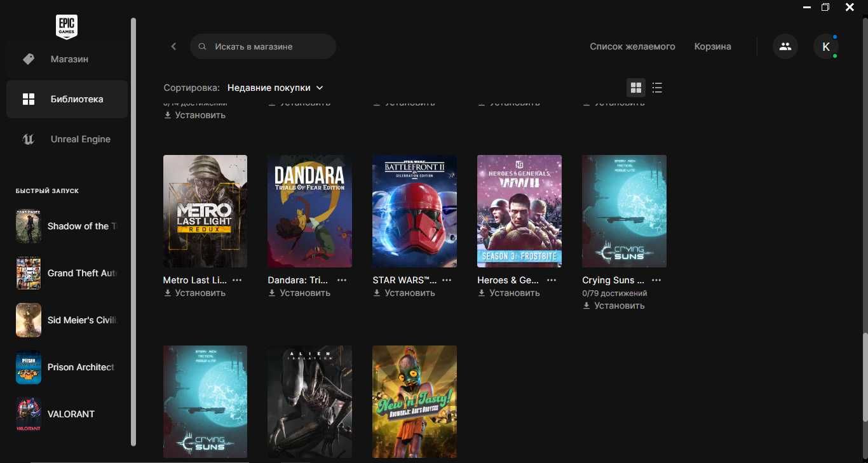Click the Unreal Engine logo icon
Image resolution: width=868 pixels, height=463 pixels.
coord(29,139)
